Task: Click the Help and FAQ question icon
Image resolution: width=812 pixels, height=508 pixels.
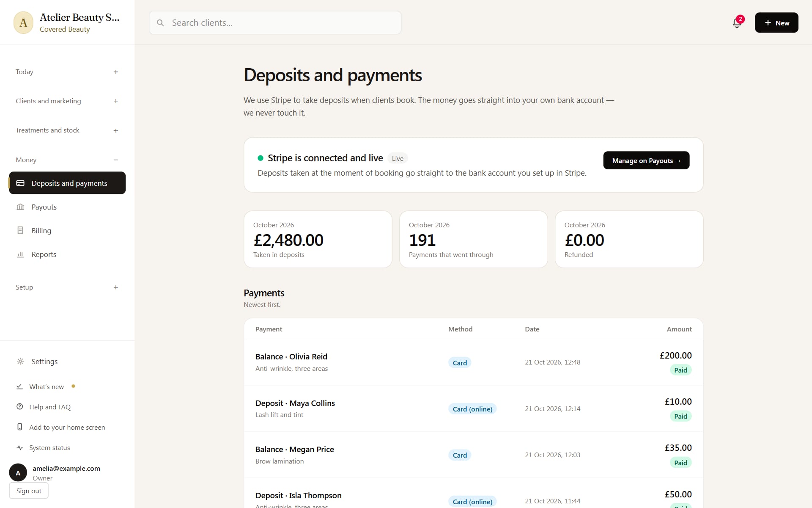Action: click(19, 407)
